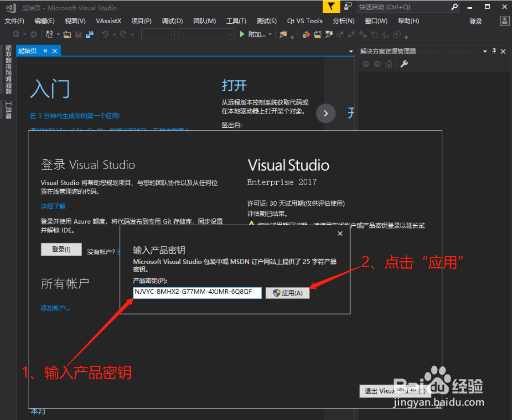
Task: Open the 窗口(W) menu
Action: (376, 21)
